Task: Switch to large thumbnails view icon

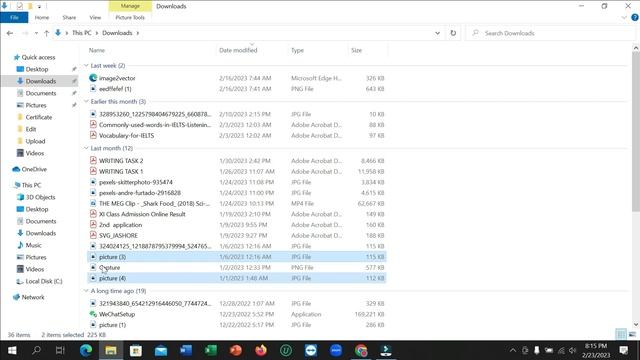Action: 633,334
